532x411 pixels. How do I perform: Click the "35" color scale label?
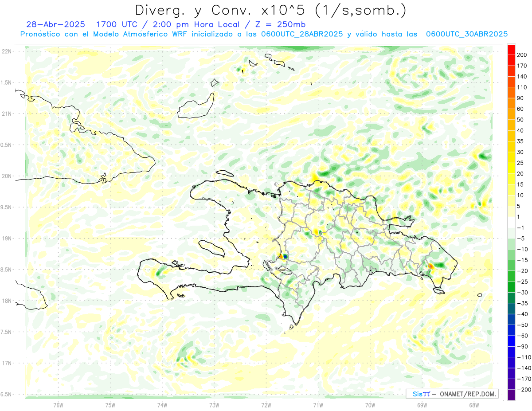pyautogui.click(x=520, y=141)
